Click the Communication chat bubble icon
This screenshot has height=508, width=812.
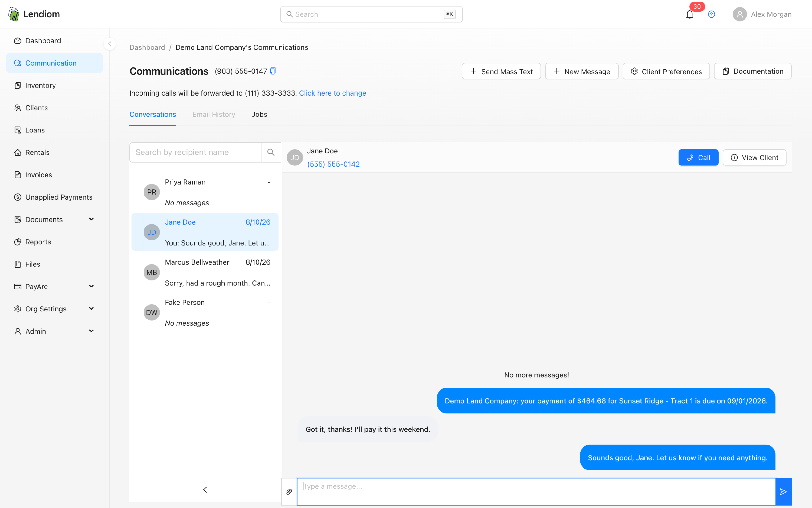pyautogui.click(x=18, y=63)
